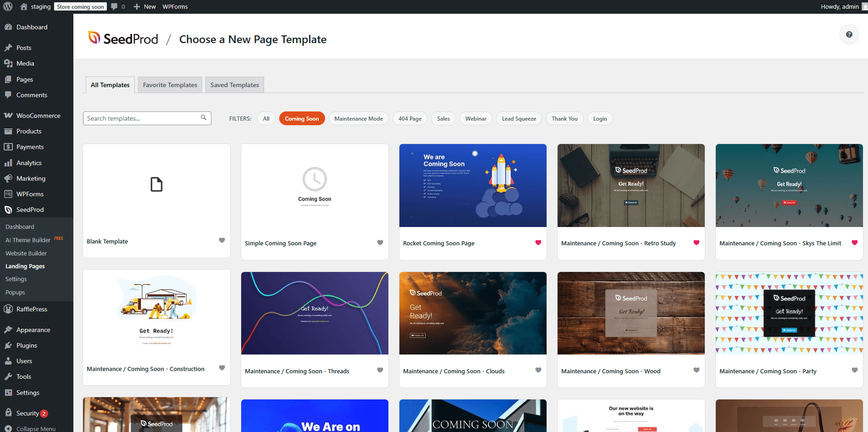
Task: Click the blank template page icon
Action: [156, 184]
